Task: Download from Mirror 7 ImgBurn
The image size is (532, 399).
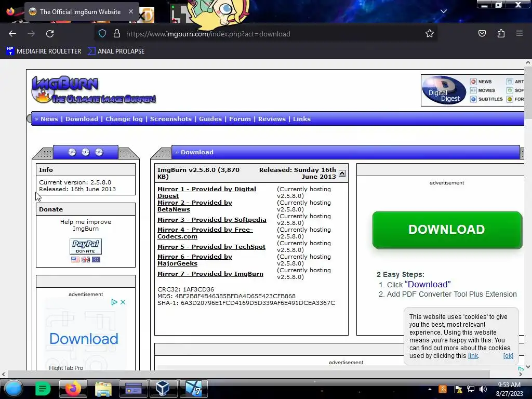Action: tap(210, 274)
